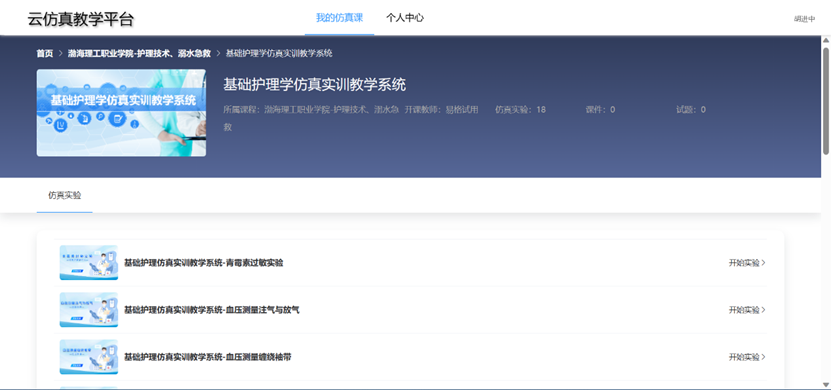Viewport: 831px width, 390px height.
Task: Open 渤海理工职业学院-护理技术 breadcrumb link
Action: (x=139, y=54)
